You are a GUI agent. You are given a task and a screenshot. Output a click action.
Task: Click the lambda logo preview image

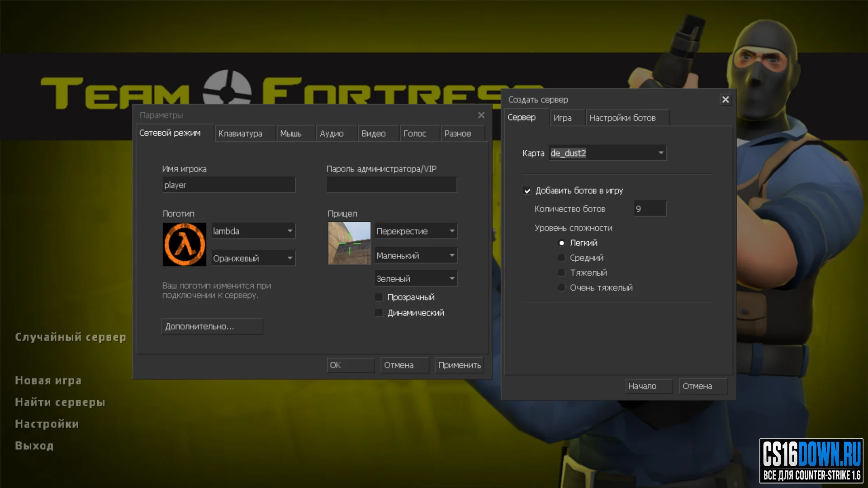pyautogui.click(x=184, y=244)
